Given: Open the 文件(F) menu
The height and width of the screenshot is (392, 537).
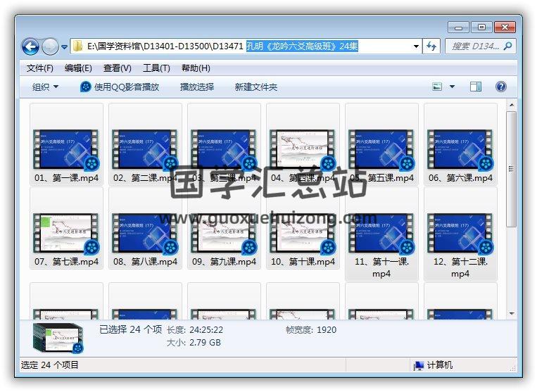Looking at the screenshot, I should 40,68.
